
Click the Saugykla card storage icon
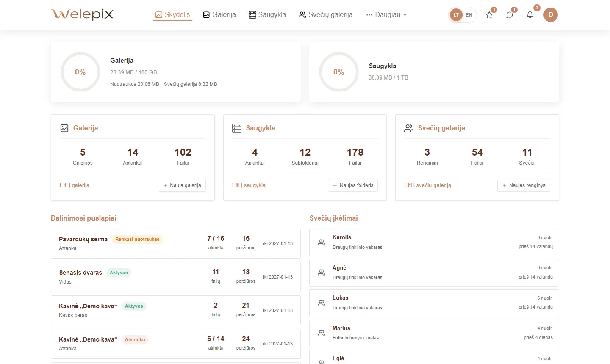[x=237, y=128]
